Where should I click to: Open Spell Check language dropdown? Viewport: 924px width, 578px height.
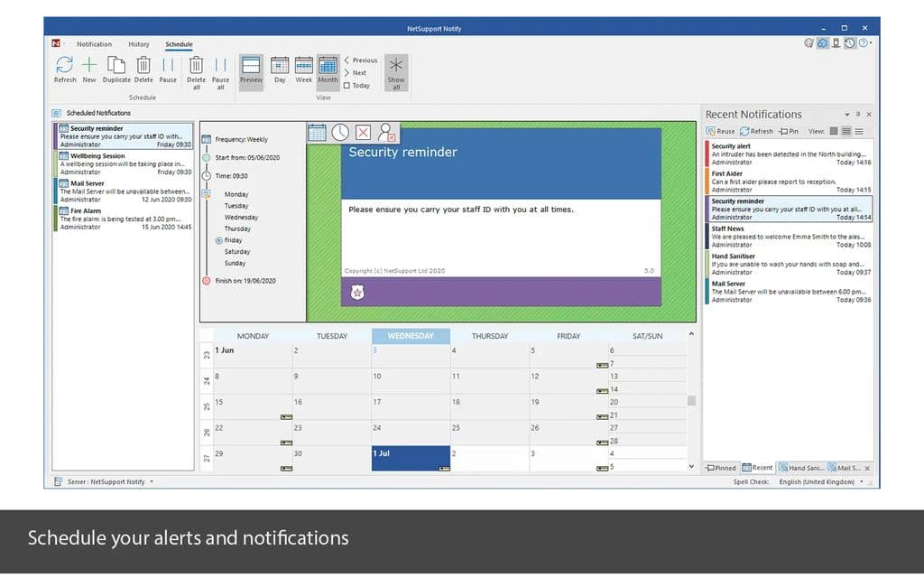pos(862,482)
